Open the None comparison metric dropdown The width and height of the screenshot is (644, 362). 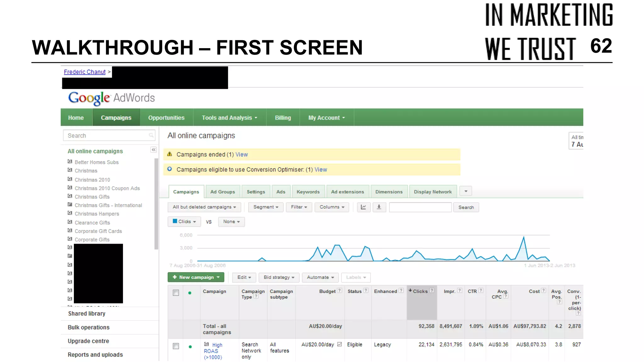coord(231,222)
